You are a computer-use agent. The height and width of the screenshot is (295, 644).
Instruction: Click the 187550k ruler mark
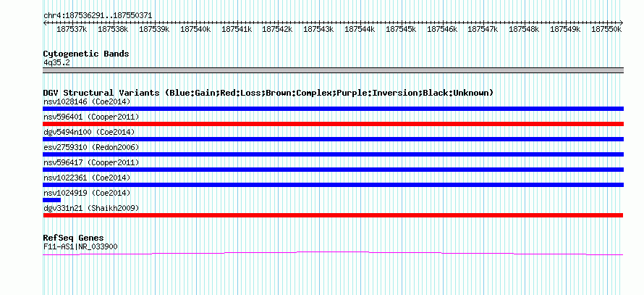[606, 29]
